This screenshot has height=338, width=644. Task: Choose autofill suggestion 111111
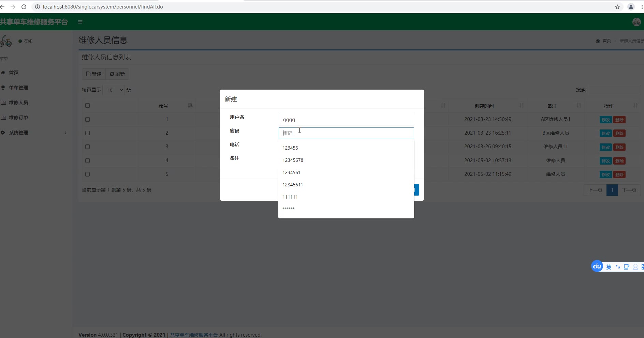point(346,197)
